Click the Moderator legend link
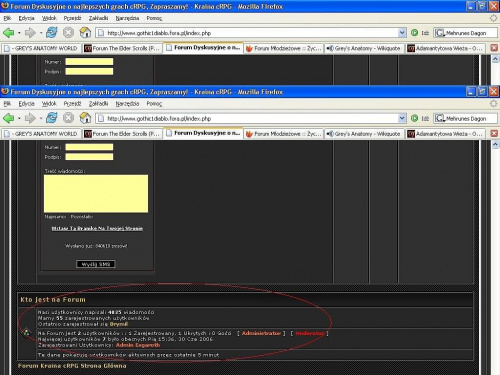 click(310, 333)
